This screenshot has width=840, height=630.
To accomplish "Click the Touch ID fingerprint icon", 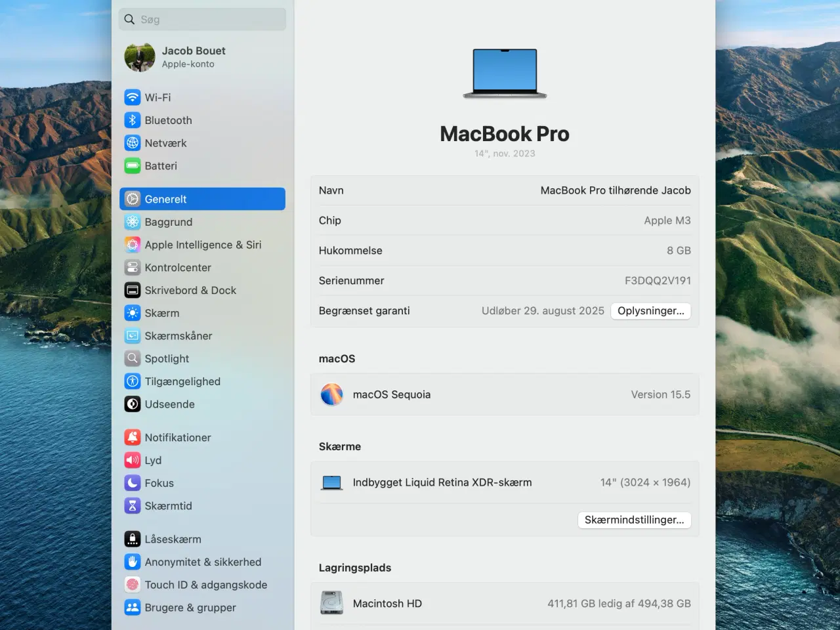I will 133,585.
